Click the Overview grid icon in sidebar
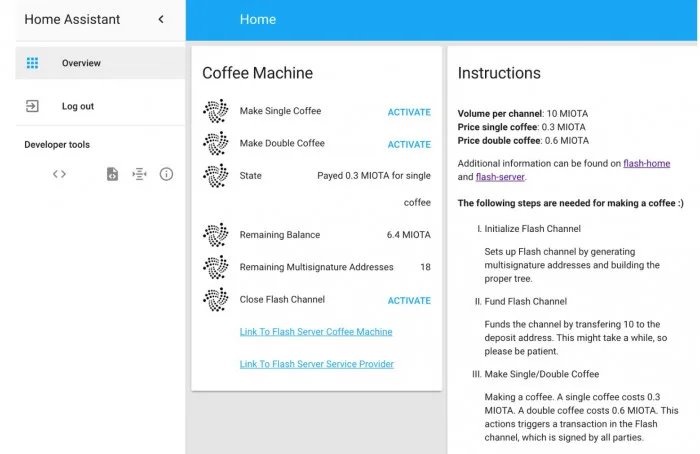The image size is (700, 454). 32,63
